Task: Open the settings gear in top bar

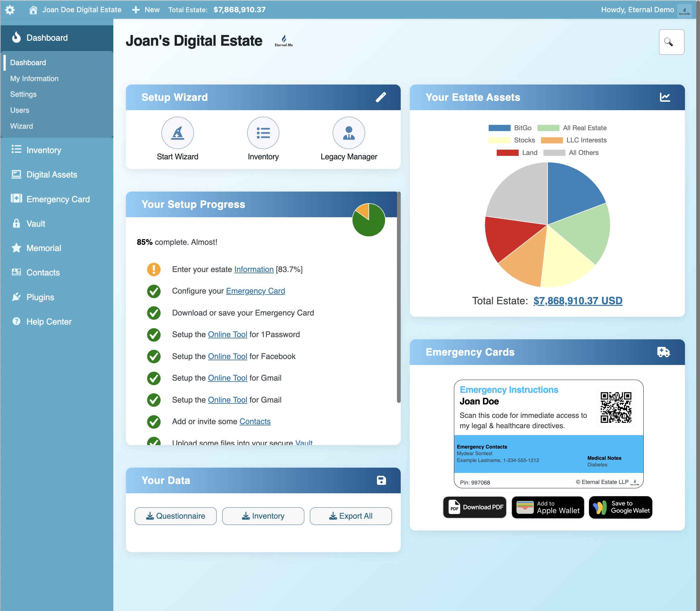Action: [10, 9]
